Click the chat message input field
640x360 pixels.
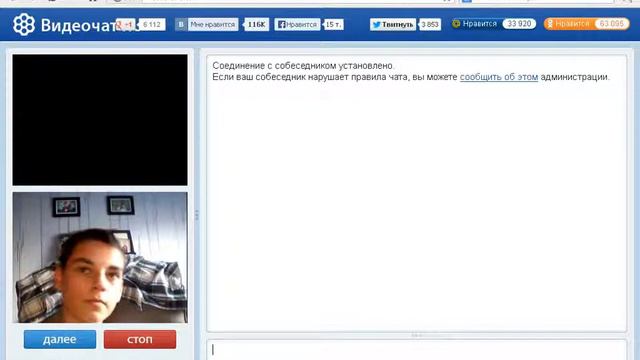click(x=417, y=350)
